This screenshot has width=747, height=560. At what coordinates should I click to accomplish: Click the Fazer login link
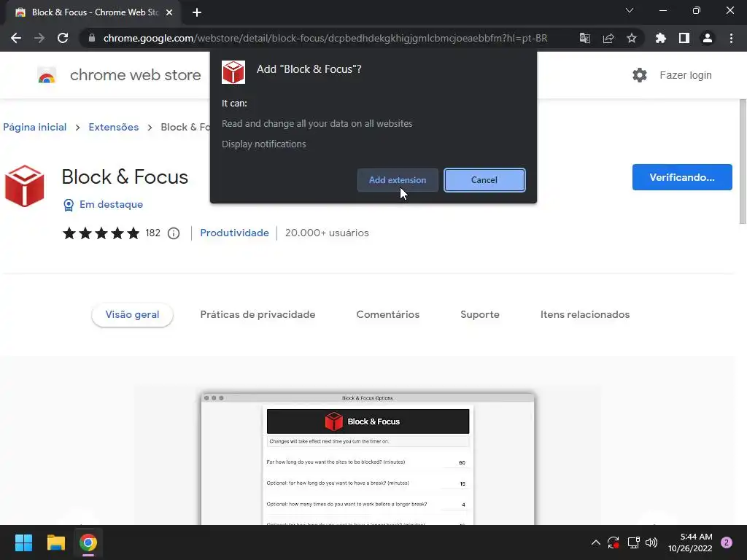(x=686, y=75)
